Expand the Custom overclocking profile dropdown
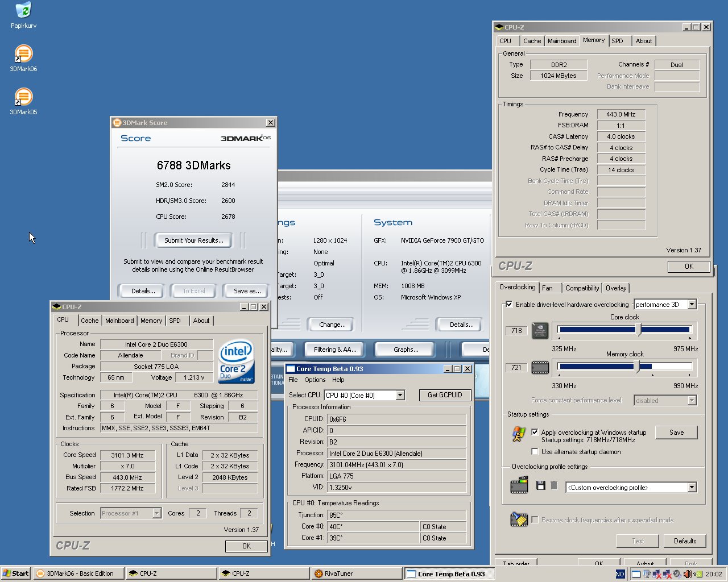 point(692,488)
